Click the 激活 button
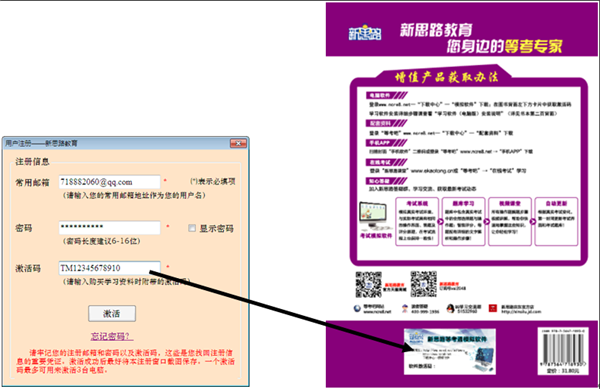 [112, 313]
